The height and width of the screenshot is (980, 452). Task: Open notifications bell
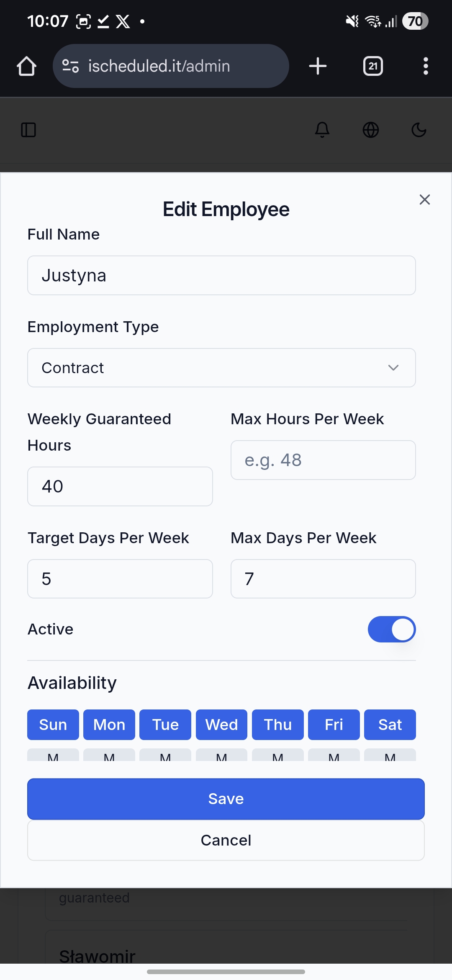(322, 130)
